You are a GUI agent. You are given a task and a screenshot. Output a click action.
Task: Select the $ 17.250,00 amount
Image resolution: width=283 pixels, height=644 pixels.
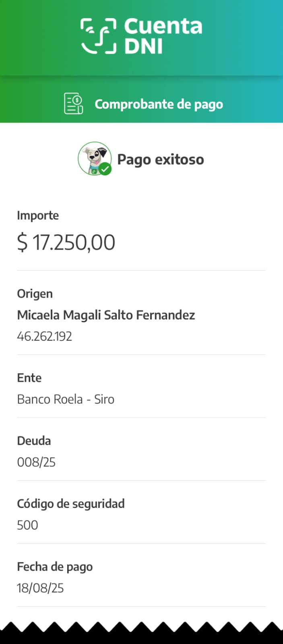click(x=66, y=242)
